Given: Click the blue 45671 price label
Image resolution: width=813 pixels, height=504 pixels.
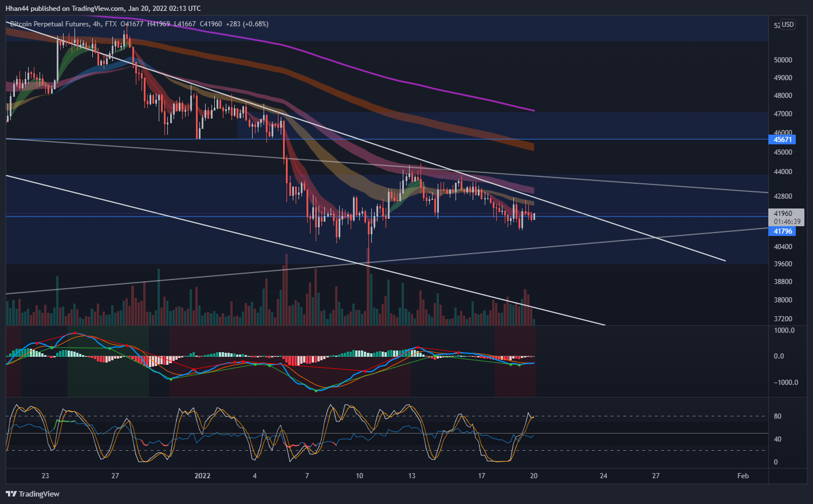Looking at the screenshot, I should [x=782, y=140].
